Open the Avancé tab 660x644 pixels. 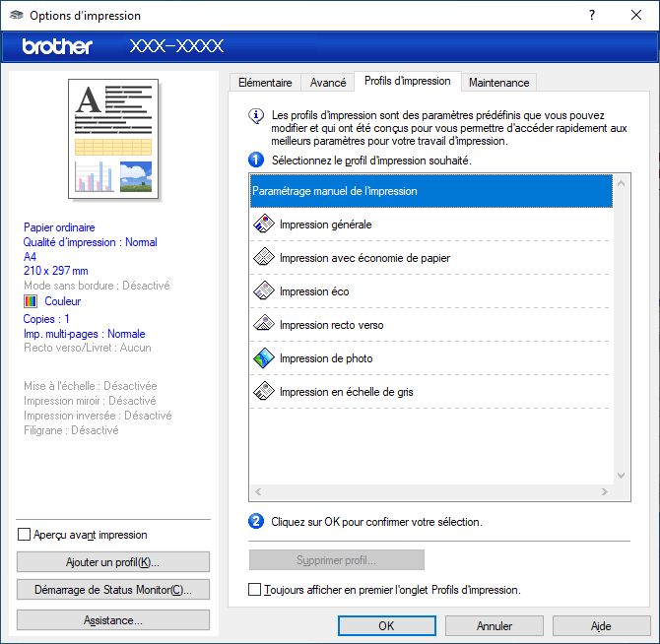coord(328,83)
